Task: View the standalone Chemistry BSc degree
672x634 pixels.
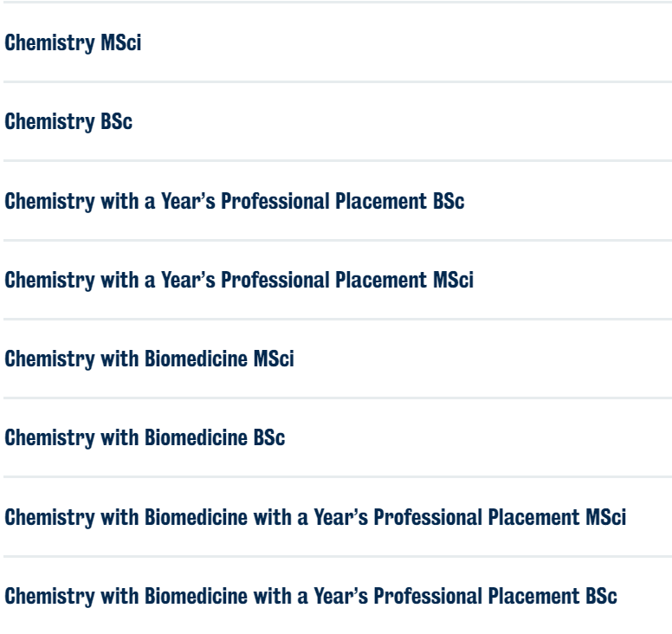Action: 68,122
